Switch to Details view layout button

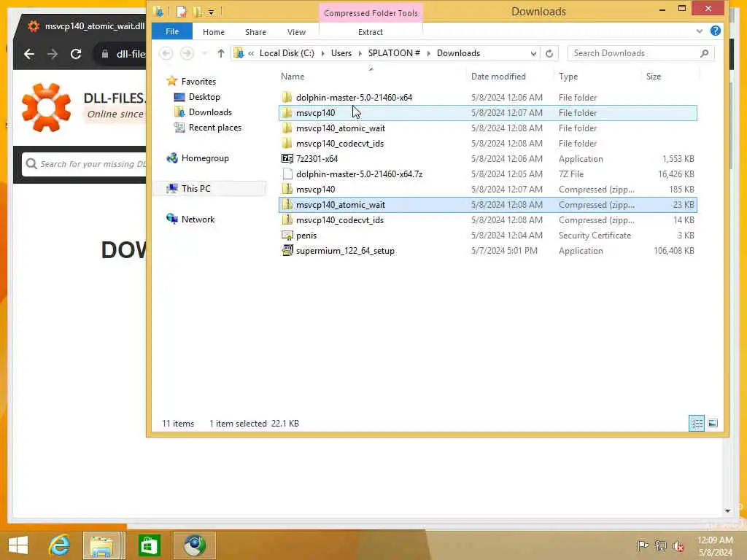point(697,423)
